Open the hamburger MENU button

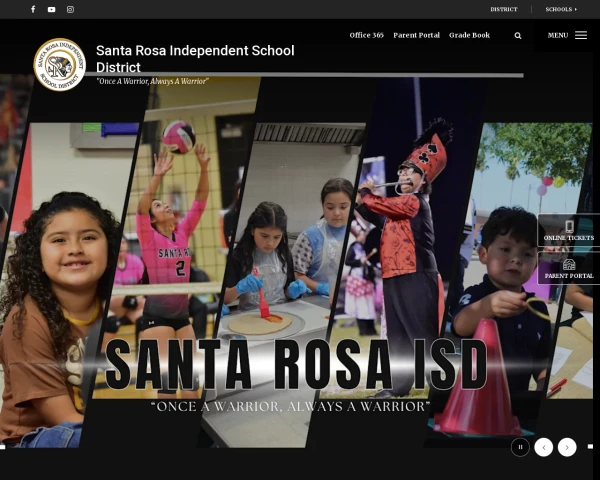click(567, 35)
